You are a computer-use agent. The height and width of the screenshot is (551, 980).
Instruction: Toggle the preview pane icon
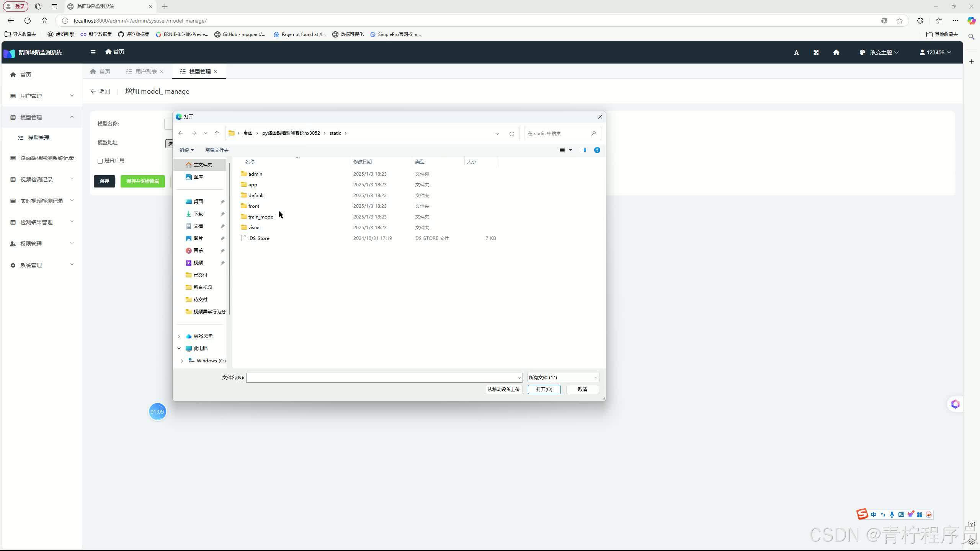(x=583, y=150)
